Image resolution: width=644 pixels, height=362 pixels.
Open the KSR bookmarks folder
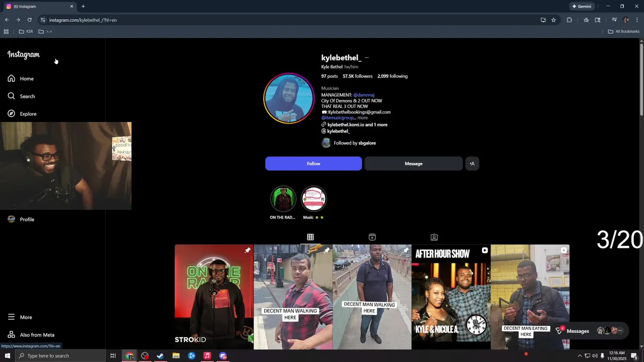click(x=26, y=32)
